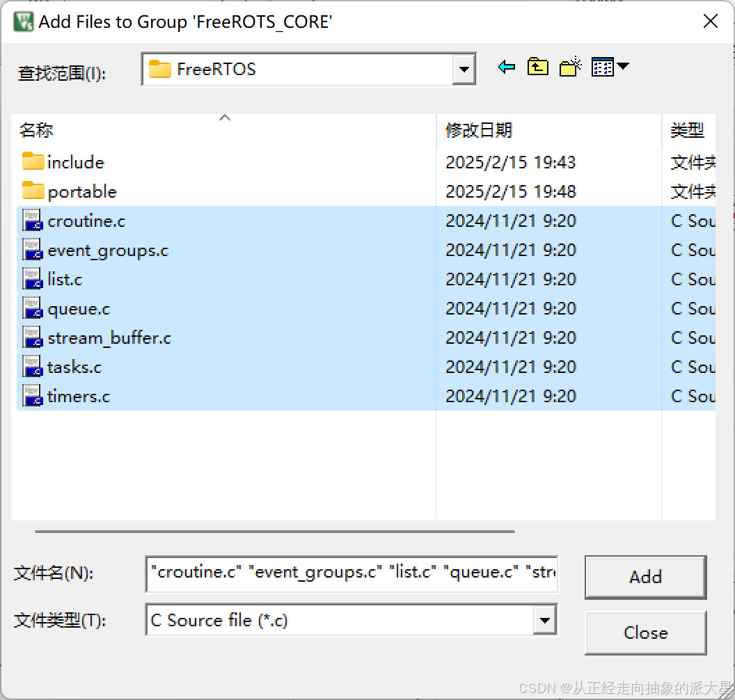Open the view menu icon

pos(610,67)
